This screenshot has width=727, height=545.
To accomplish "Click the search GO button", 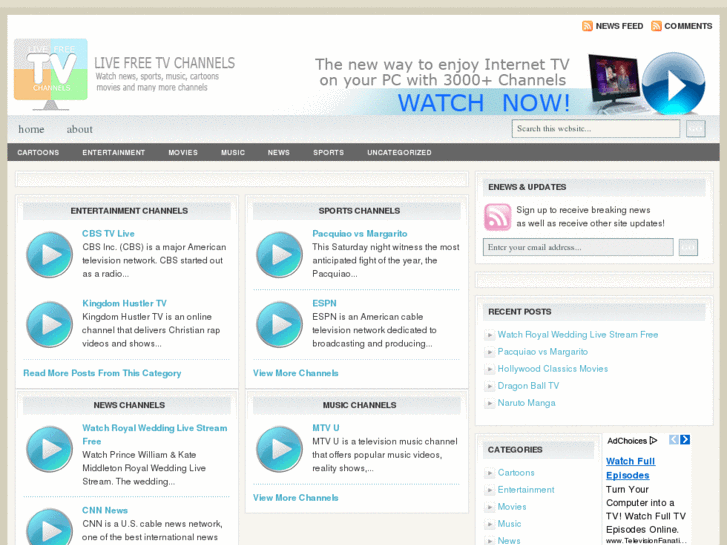I will click(x=695, y=128).
